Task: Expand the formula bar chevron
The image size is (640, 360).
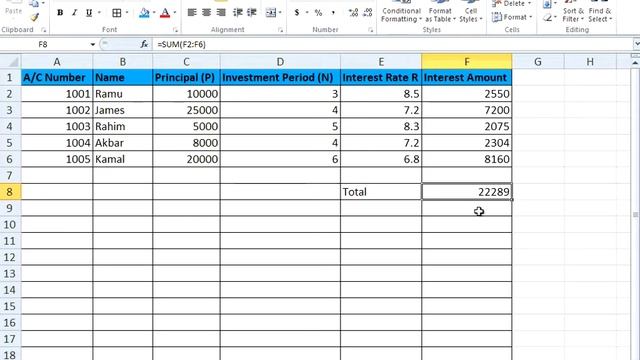Action: click(x=636, y=44)
